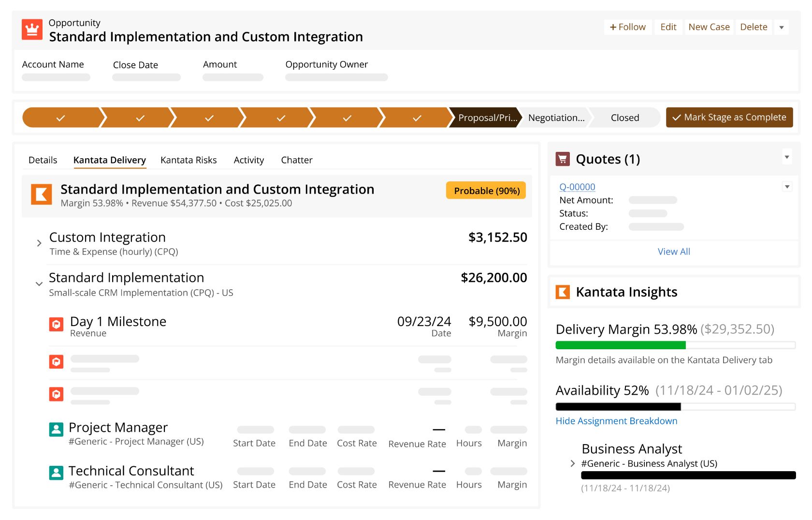Screen dimensions: 812x520
Task: Expand the Custom Integration row
Action: (x=39, y=243)
